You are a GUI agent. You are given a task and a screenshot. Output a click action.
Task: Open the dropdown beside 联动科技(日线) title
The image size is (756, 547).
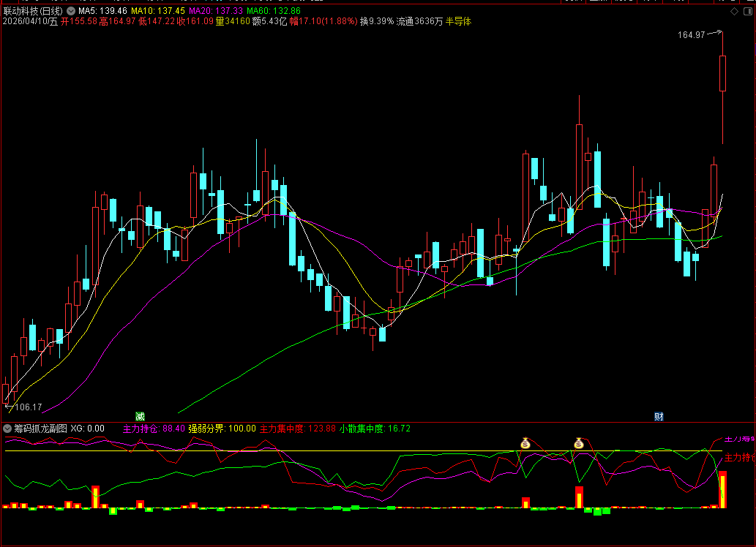tap(71, 10)
